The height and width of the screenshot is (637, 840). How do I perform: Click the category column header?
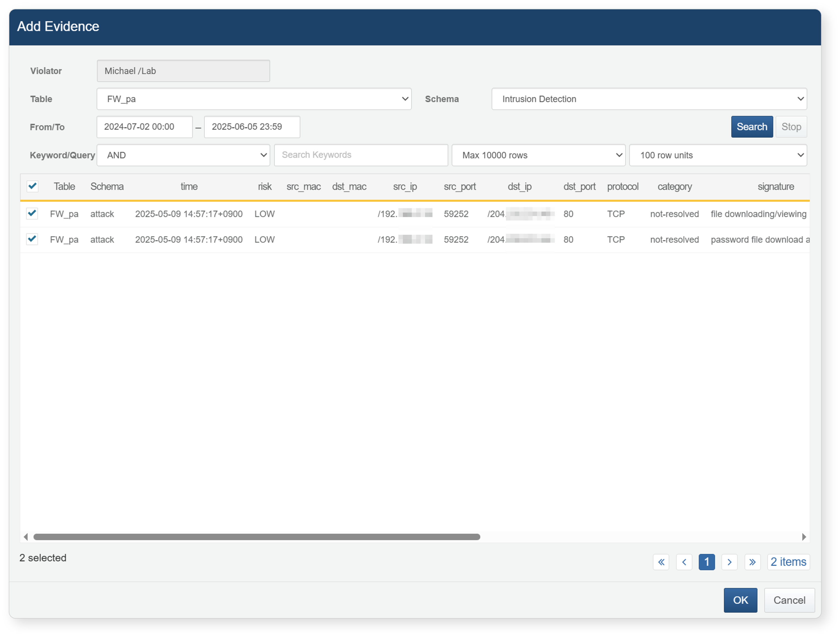pos(675,186)
